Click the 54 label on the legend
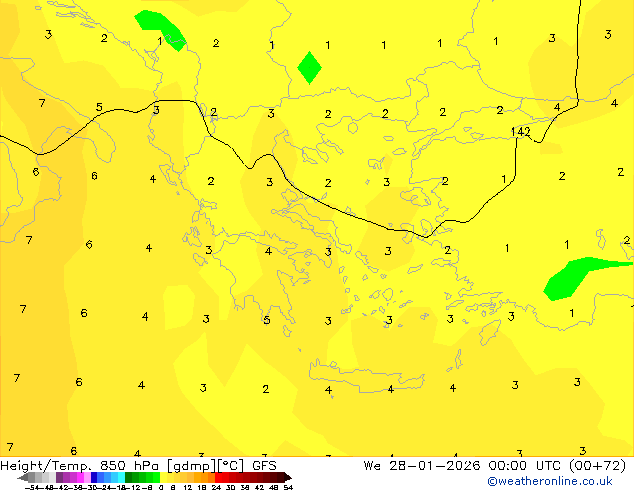This screenshot has height=490, width=634. tap(288, 487)
